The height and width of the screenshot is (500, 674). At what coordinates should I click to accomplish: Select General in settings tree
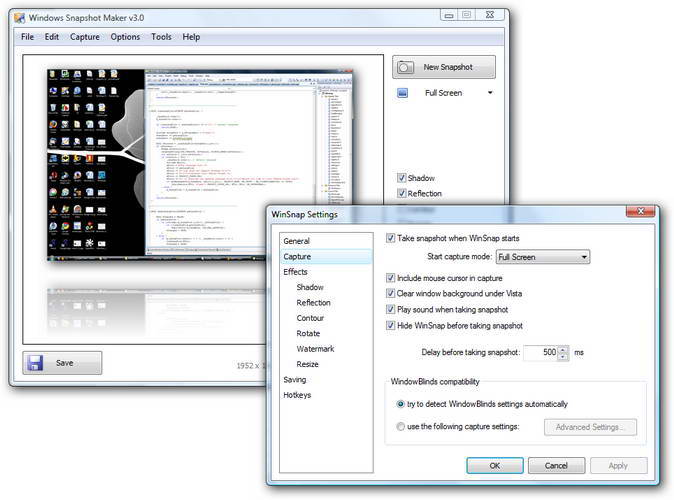pyautogui.click(x=297, y=241)
